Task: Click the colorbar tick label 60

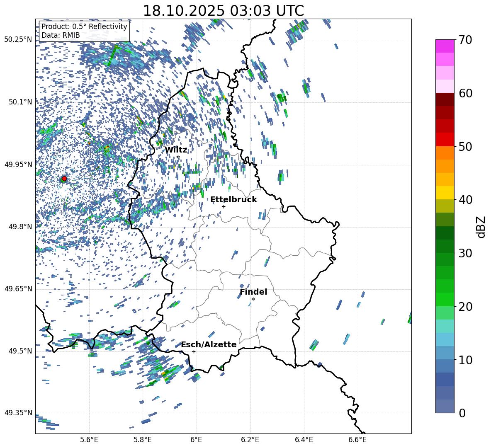Action: click(466, 93)
